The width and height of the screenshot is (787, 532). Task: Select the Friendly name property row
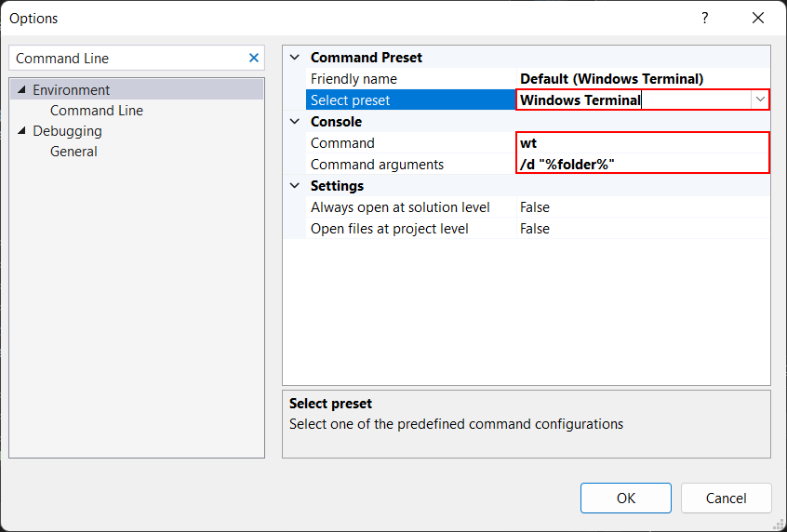[409, 79]
